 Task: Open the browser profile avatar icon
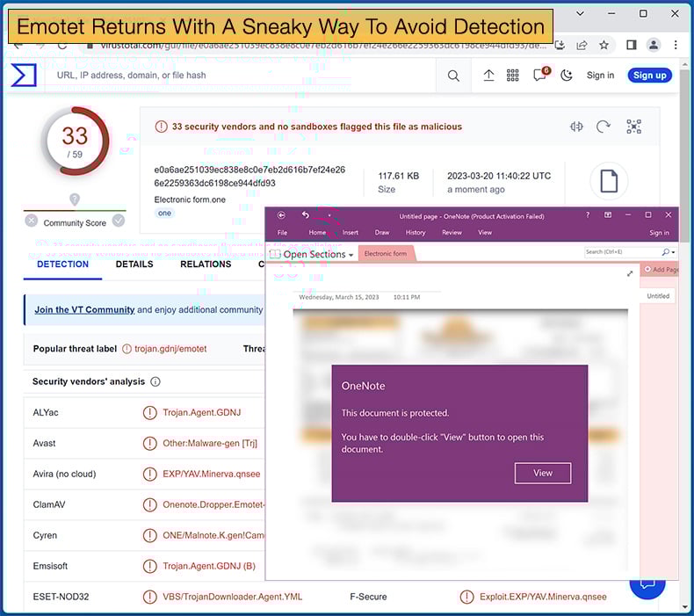pos(654,45)
